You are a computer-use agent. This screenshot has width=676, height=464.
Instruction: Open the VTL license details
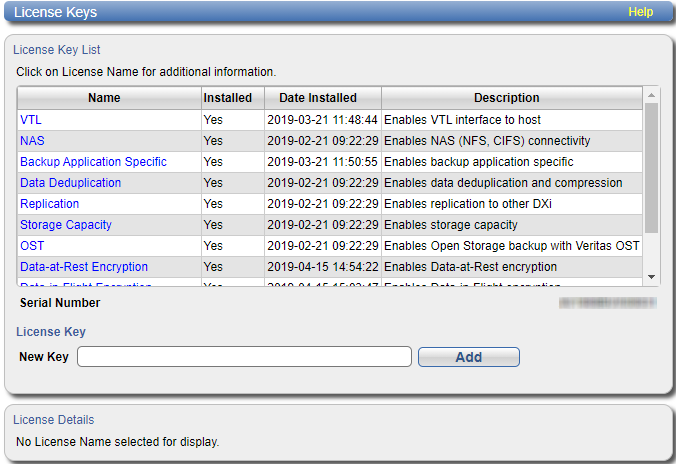click(x=31, y=120)
